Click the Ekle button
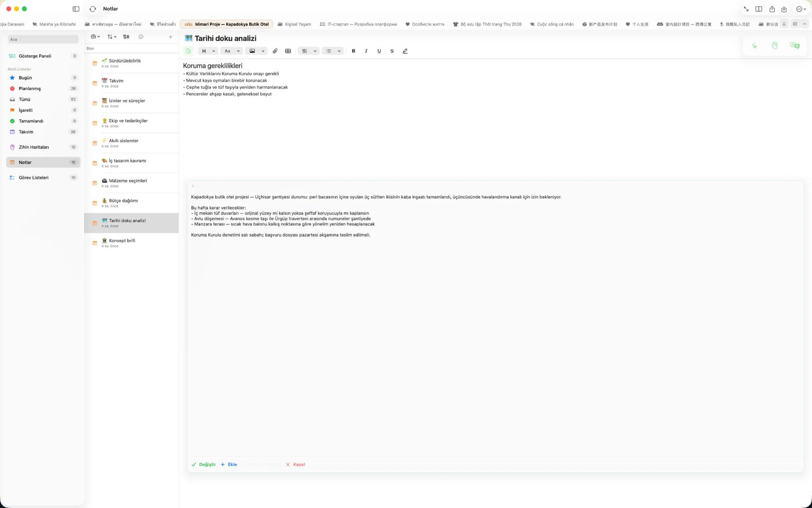Image resolution: width=812 pixels, height=508 pixels. tap(229, 465)
